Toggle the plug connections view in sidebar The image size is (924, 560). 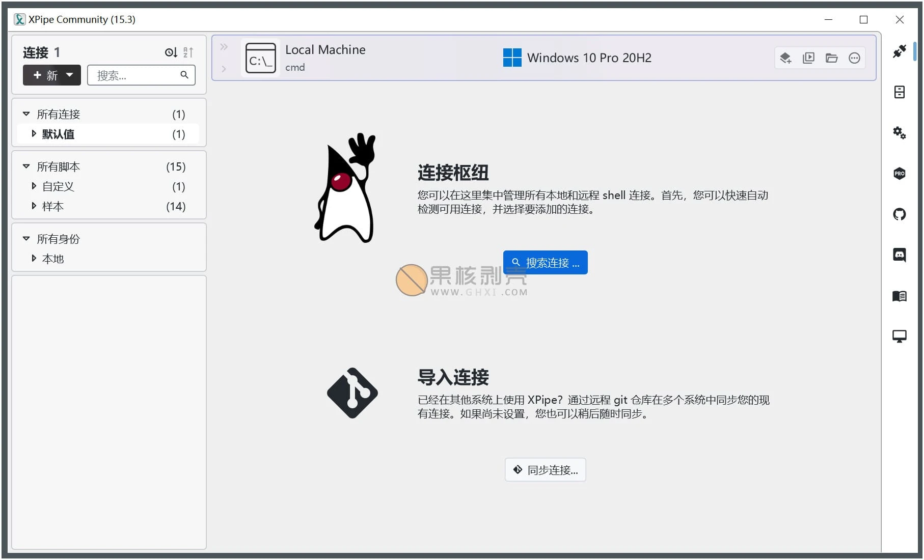click(x=900, y=51)
